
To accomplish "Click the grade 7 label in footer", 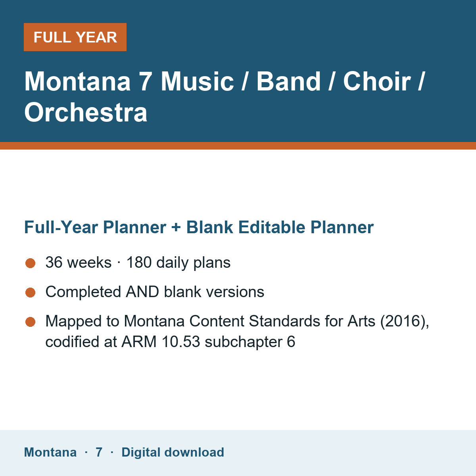I will (x=99, y=452).
